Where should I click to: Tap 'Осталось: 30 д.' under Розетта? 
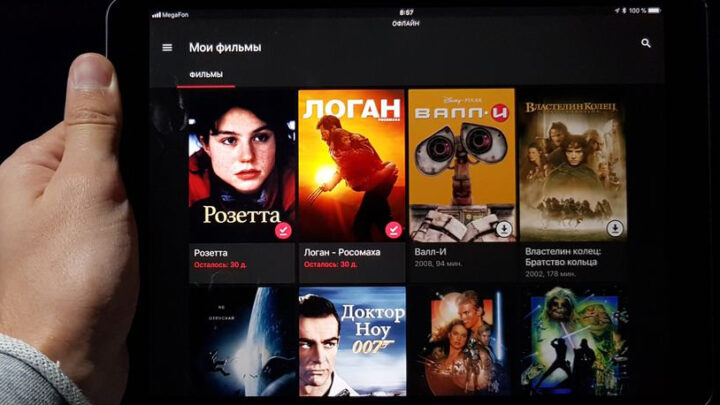(x=220, y=265)
